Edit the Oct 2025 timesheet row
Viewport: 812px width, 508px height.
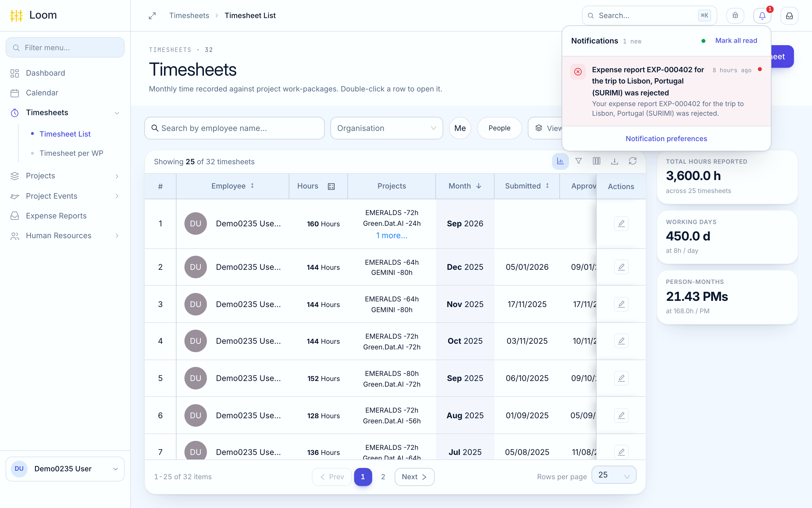click(621, 341)
